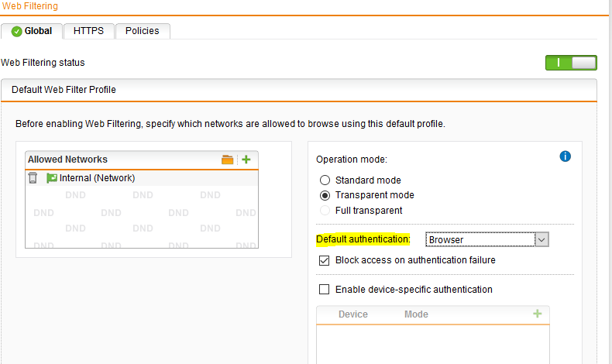Click the Mode column header
The width and height of the screenshot is (612, 364).
416,314
